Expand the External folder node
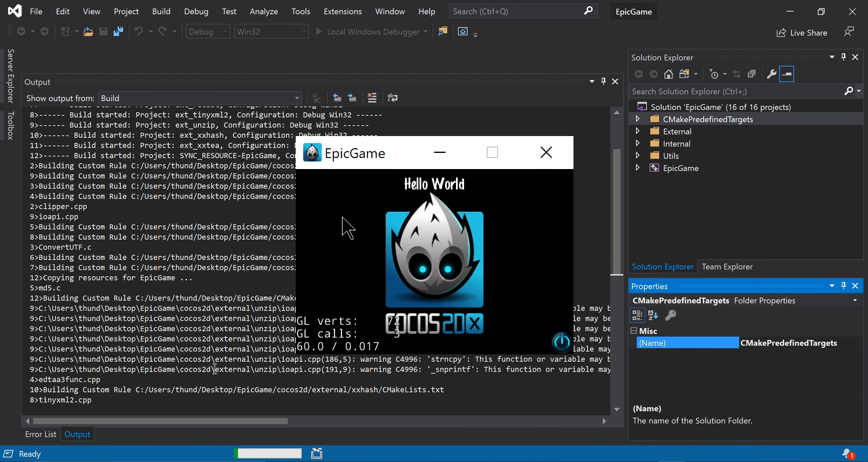Screen dimensions: 868x462 click(638, 131)
